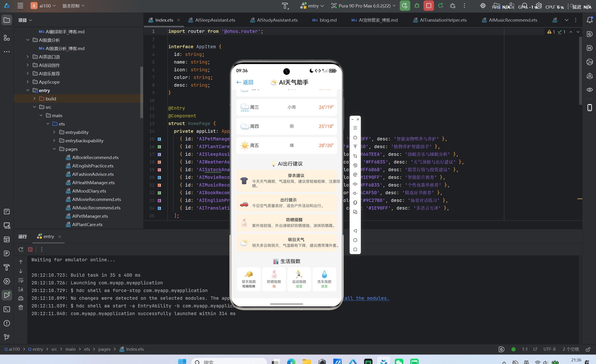
Task: Expand the AI英语口语 folder
Action: (28, 57)
